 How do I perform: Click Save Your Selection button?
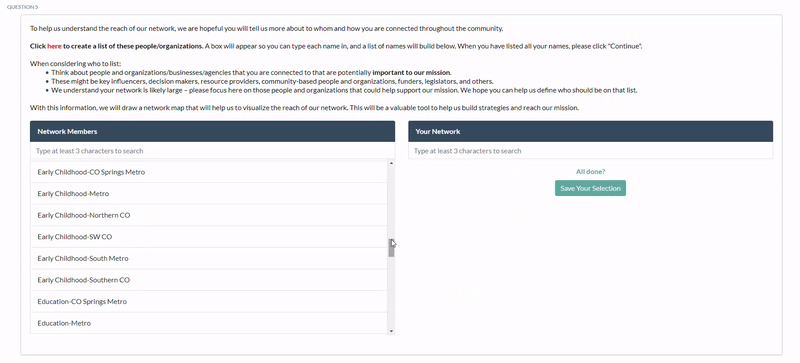pos(590,188)
